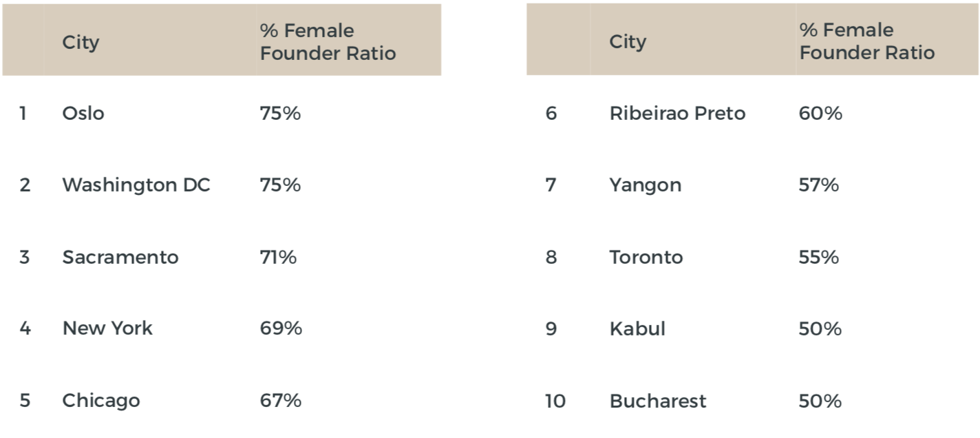Click the Oslo city name
Viewport: 980px width, 438px height.
83,114
